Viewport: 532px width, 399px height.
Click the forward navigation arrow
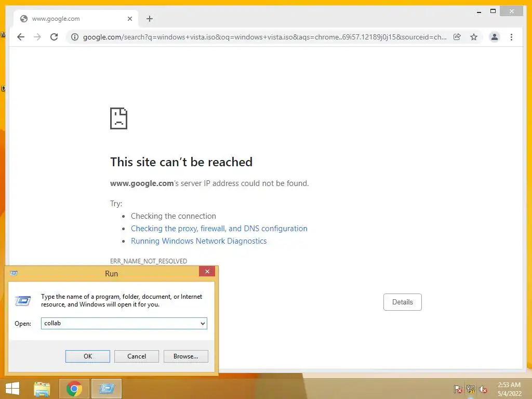(37, 37)
